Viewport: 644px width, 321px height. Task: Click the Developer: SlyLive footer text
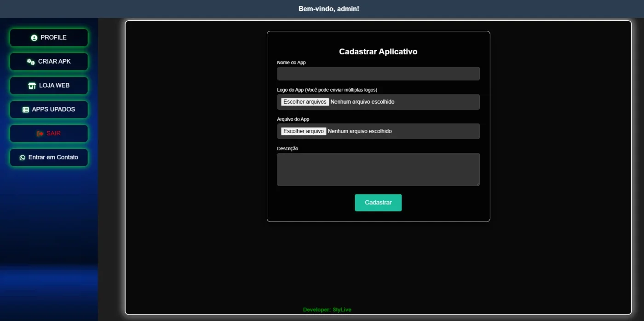[327, 310]
